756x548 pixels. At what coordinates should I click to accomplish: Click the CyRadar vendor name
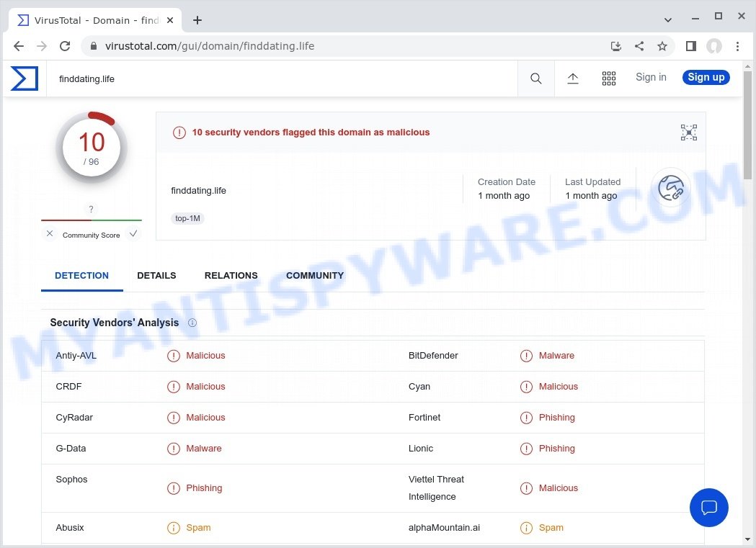pyautogui.click(x=74, y=418)
